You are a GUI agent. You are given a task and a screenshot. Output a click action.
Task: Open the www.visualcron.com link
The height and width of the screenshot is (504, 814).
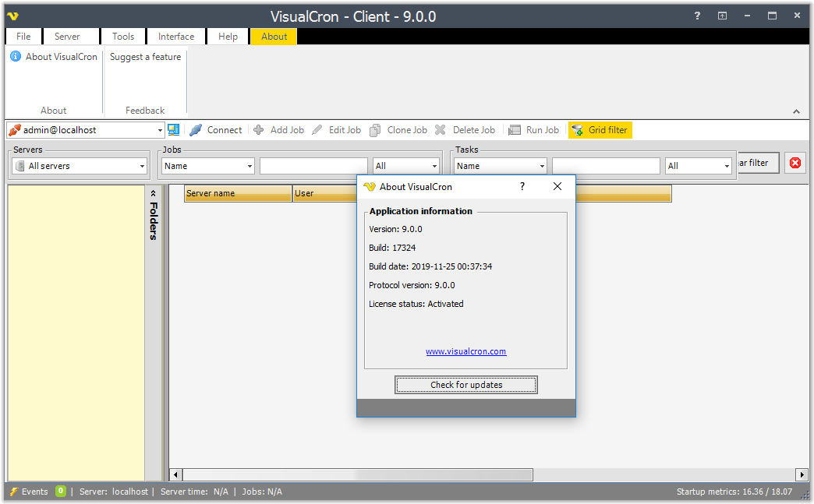click(x=465, y=351)
